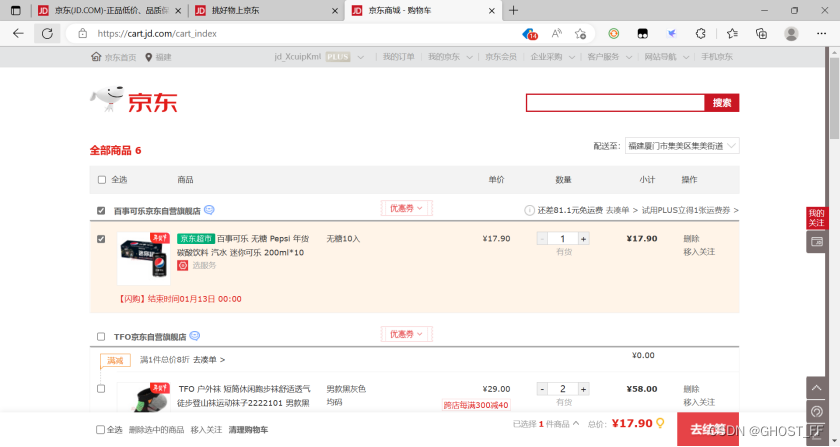This screenshot has width=840, height=447.
Task: Click 移入关注 for the TFO socks item
Action: pos(699,402)
